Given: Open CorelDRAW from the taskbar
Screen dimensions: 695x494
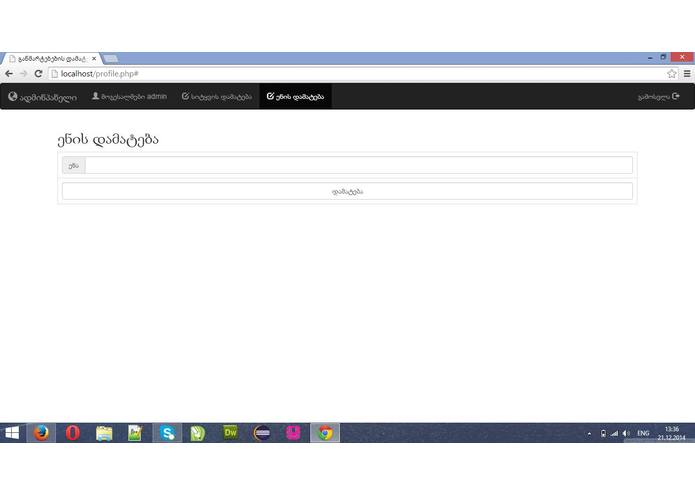Looking at the screenshot, I should [x=198, y=433].
